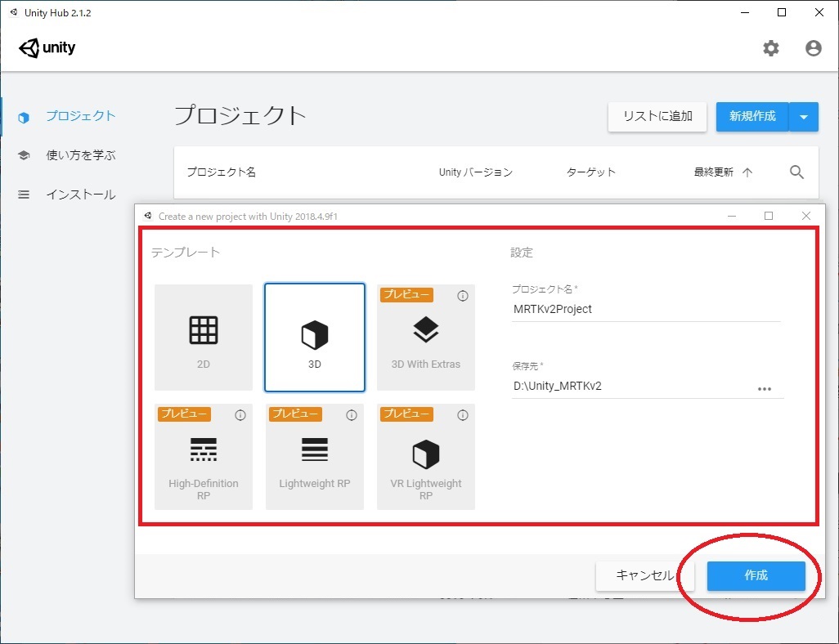Maximize the Unity Hub main window
Viewport: 839px width, 644px height.
[782, 13]
